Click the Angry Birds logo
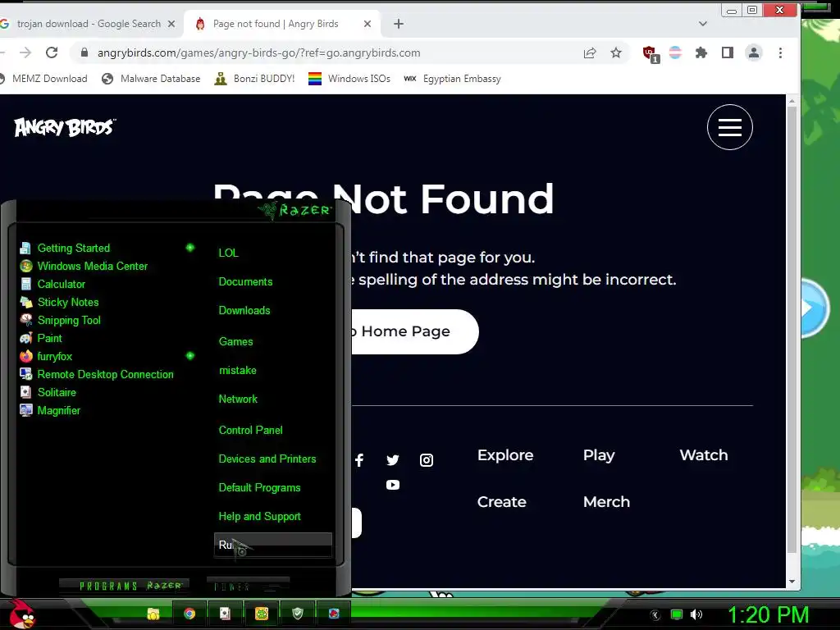This screenshot has height=630, width=840. pyautogui.click(x=65, y=127)
